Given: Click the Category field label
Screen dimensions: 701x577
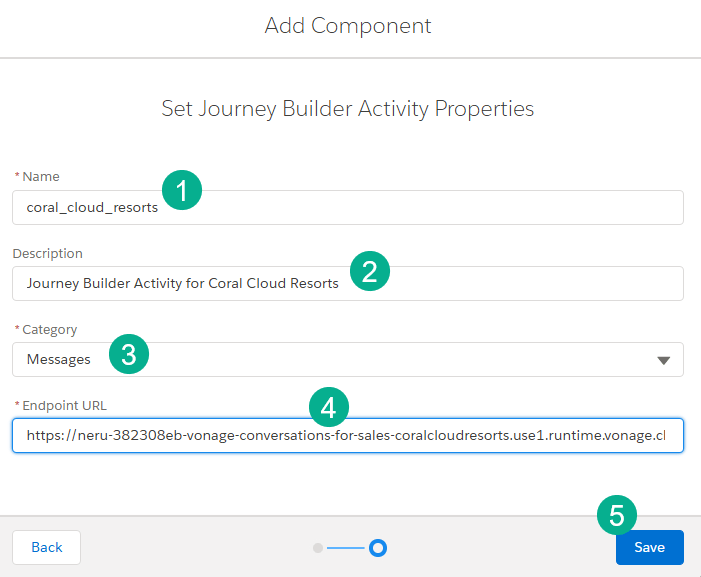Looking at the screenshot, I should [x=50, y=330].
